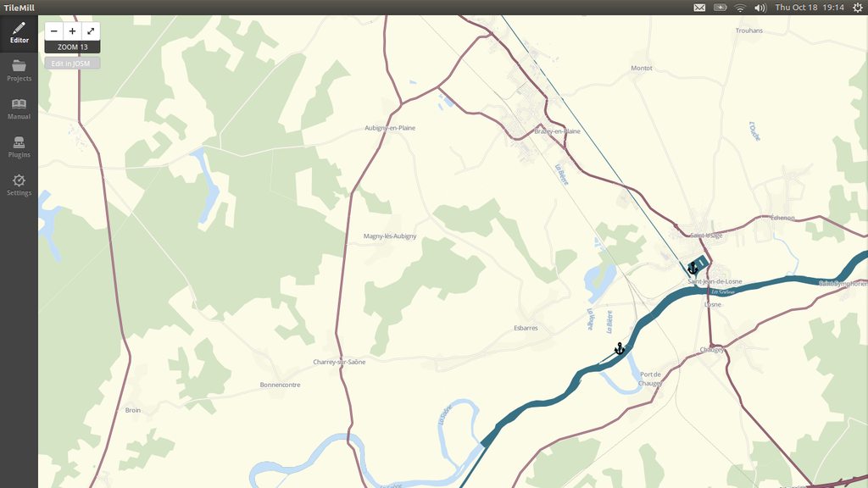This screenshot has height=488, width=868.
Task: Open the system gear menu at the top right
Action: (x=857, y=8)
